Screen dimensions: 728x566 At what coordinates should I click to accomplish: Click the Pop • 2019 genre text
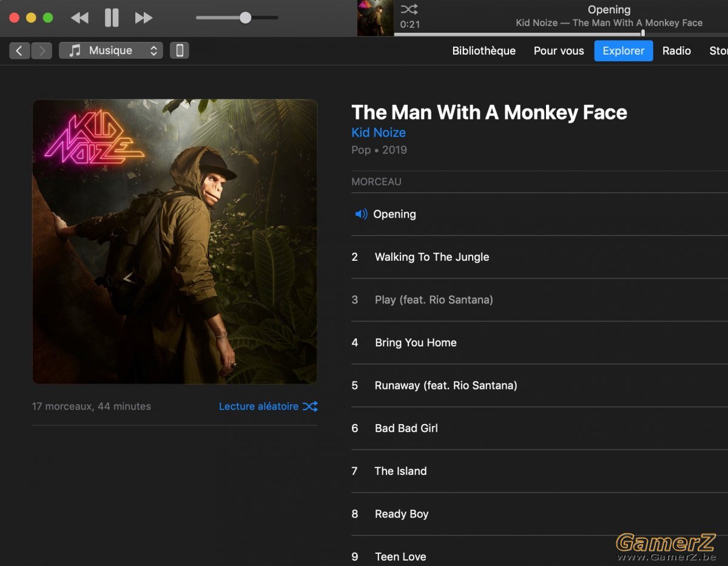click(379, 150)
